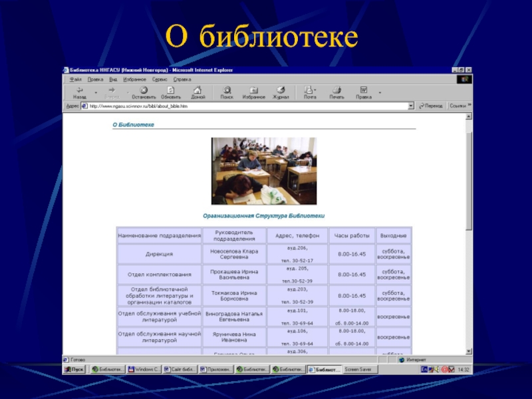Switch to Сайт библ... taskbar window
This screenshot has height=399, width=532.
click(180, 370)
